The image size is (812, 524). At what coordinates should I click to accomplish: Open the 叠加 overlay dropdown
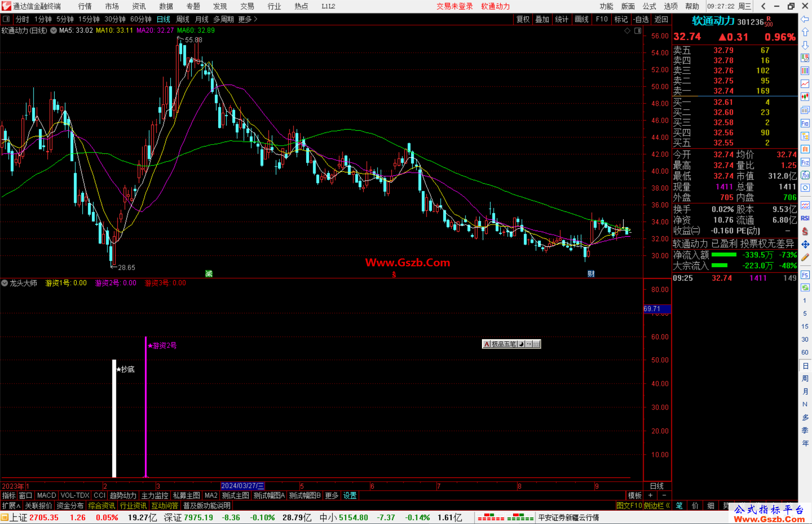click(542, 19)
